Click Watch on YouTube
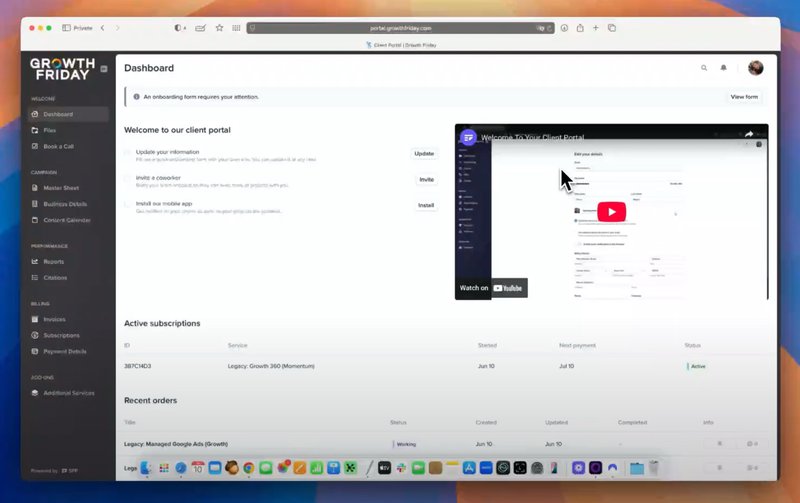Viewport: 800px width, 503px height. (x=491, y=288)
